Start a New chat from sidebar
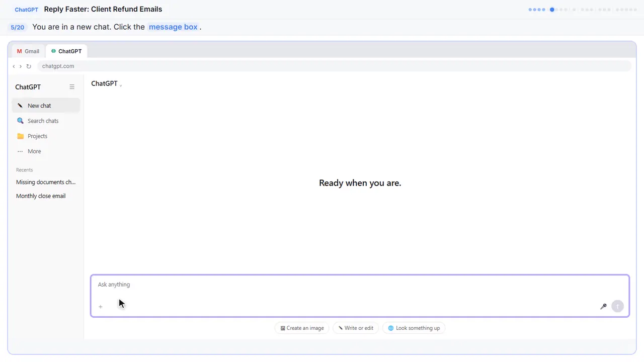 pyautogui.click(x=46, y=106)
